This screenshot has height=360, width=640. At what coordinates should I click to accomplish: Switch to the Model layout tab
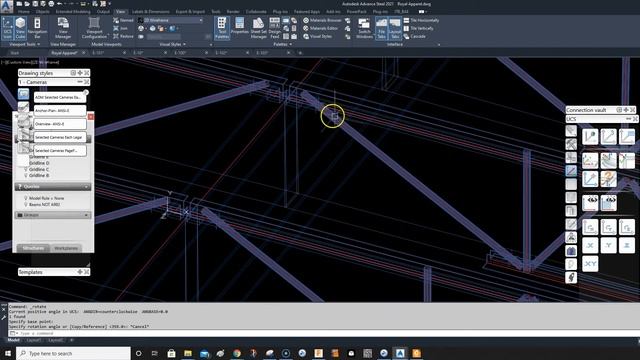pos(13,340)
